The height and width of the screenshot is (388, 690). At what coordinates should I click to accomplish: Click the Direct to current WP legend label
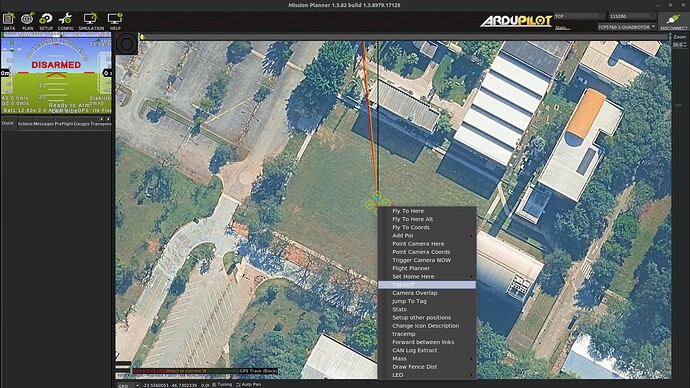[186, 371]
